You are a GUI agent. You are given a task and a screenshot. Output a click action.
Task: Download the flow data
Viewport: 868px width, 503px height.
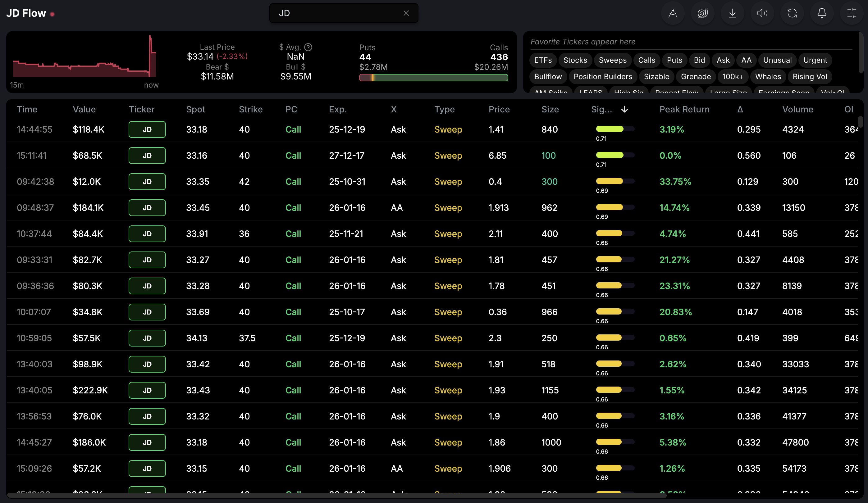tap(732, 13)
